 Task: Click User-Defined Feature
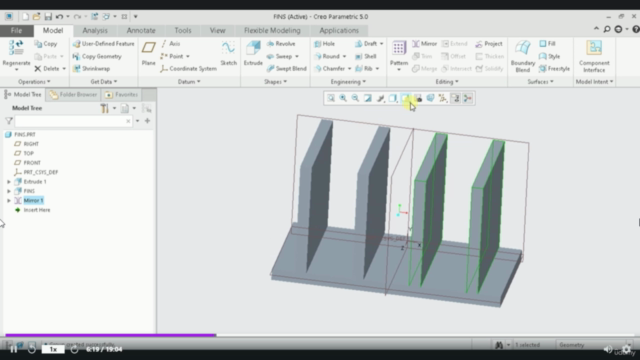(103, 44)
